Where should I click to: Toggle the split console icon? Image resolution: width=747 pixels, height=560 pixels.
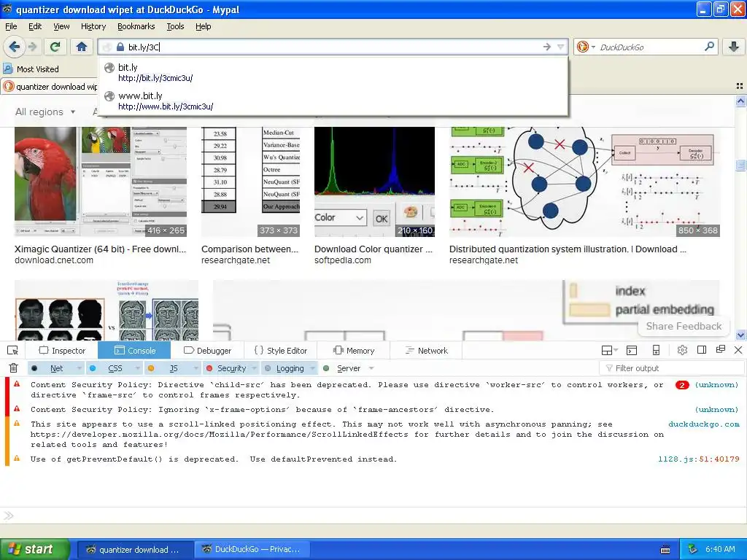pyautogui.click(x=632, y=351)
